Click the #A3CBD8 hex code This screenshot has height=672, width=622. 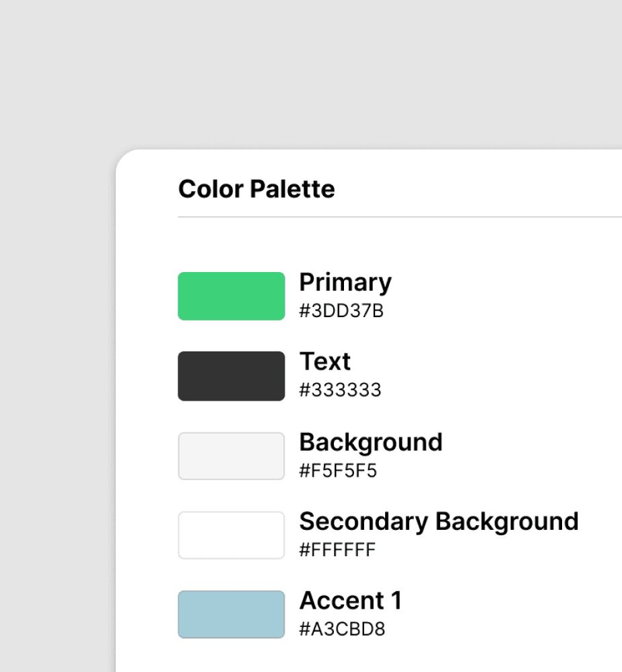coord(342,630)
